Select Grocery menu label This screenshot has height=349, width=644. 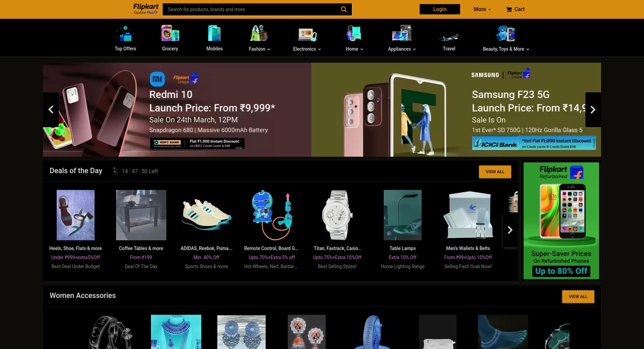click(x=170, y=49)
